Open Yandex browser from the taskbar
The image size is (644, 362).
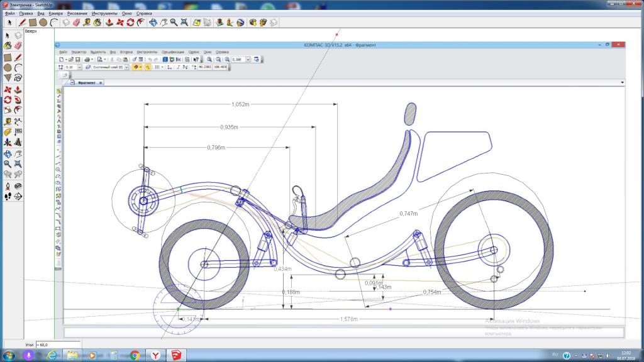(155, 355)
